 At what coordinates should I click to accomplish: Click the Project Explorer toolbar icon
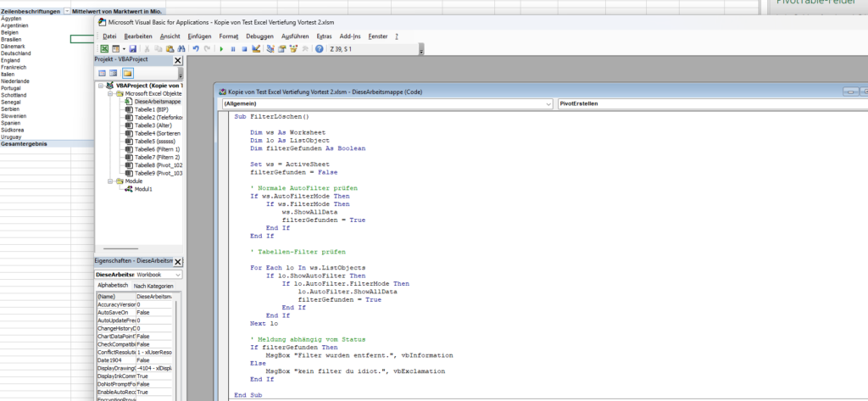pos(270,49)
